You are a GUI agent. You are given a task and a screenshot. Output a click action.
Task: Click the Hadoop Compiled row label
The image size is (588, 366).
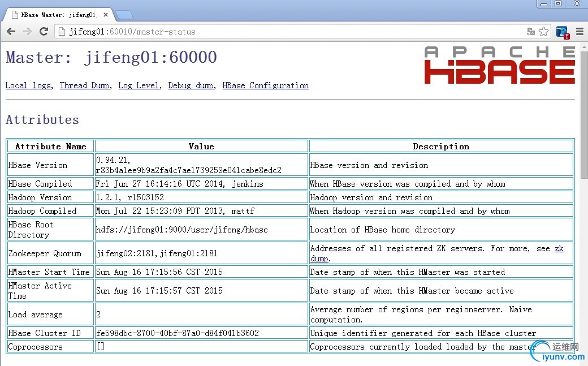pos(42,211)
